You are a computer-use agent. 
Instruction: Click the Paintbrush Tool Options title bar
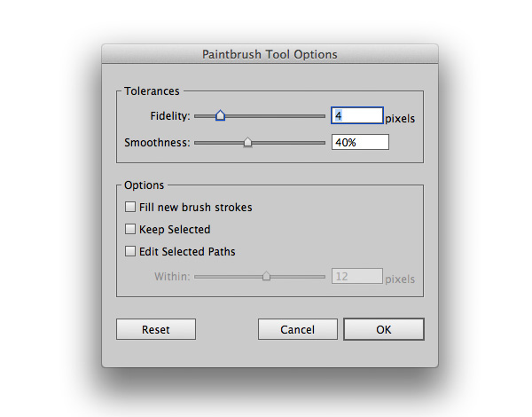click(270, 54)
